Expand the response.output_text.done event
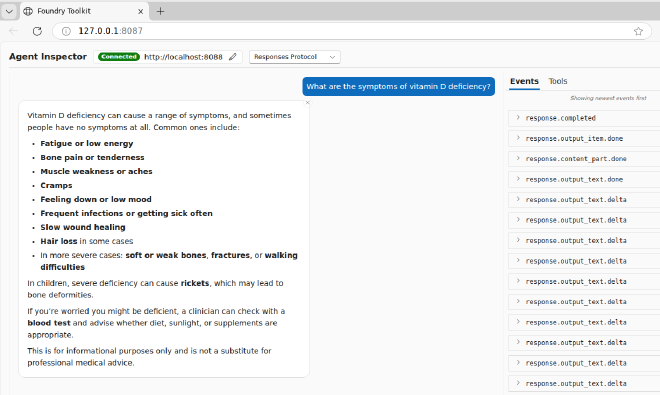 (584, 179)
